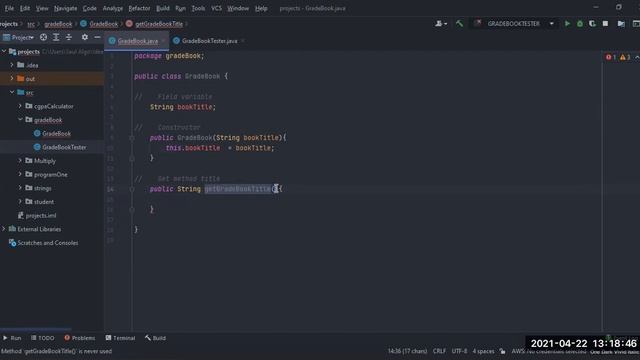
Task: Click the Debug bug icon
Action: [x=580, y=24]
